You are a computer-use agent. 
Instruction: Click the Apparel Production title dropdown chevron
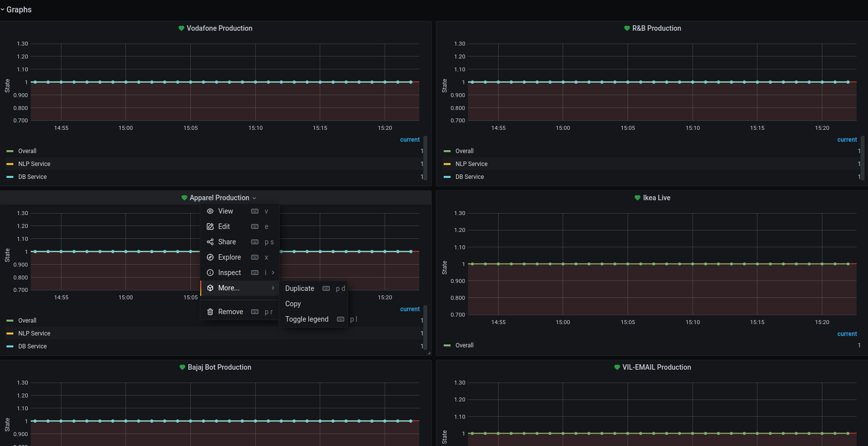[x=254, y=198]
